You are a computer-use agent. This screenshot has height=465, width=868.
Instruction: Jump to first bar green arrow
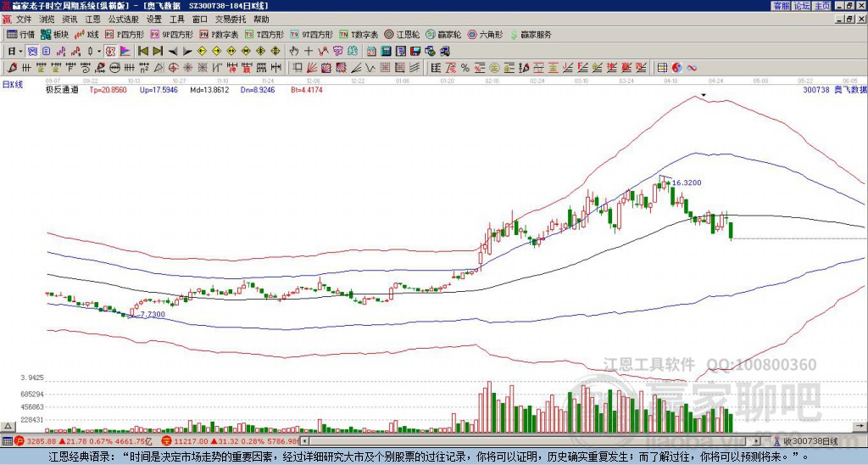[x=142, y=52]
